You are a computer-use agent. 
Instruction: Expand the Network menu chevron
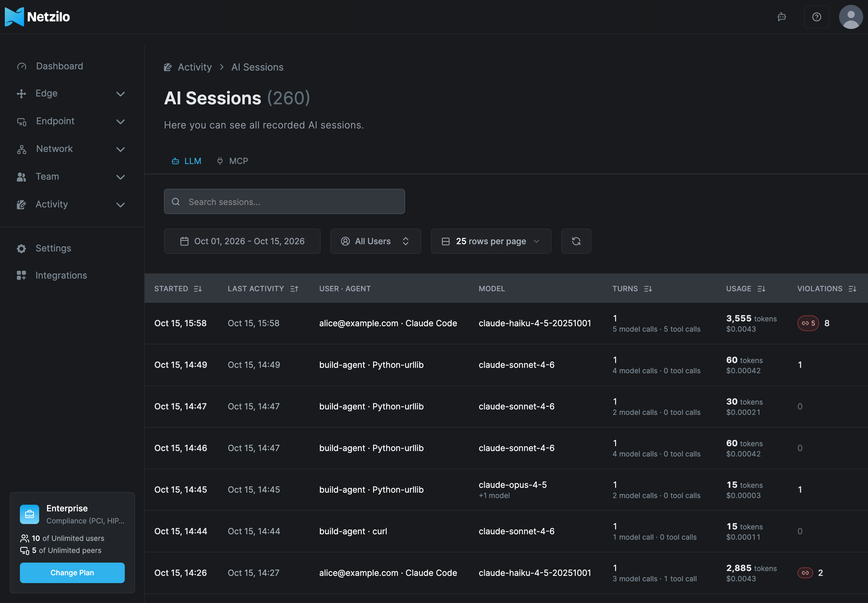[x=121, y=149]
